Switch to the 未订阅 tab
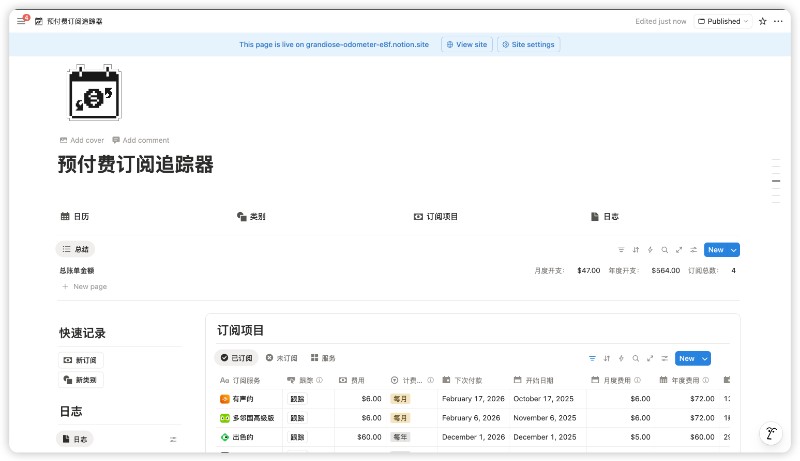The image size is (800, 461). click(x=282, y=358)
